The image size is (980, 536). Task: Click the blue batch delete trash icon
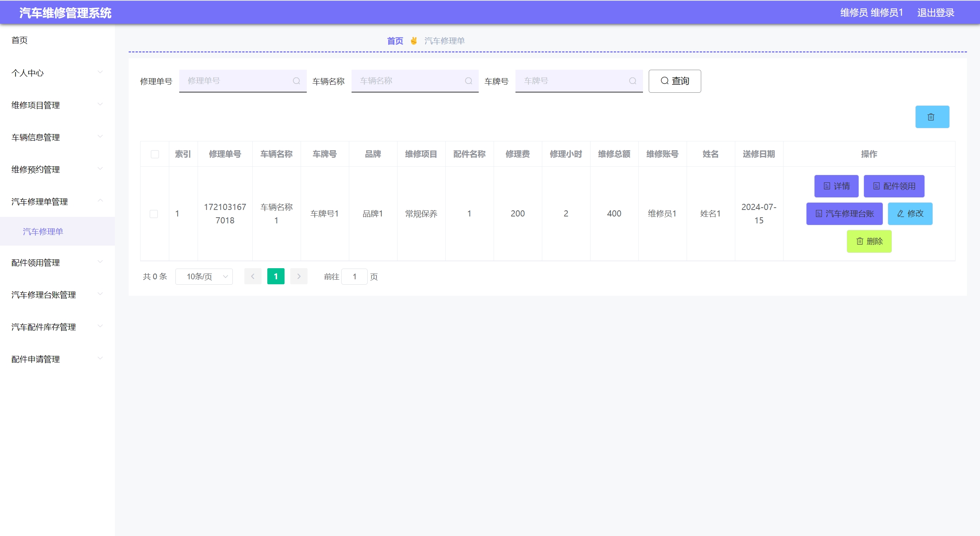point(932,117)
